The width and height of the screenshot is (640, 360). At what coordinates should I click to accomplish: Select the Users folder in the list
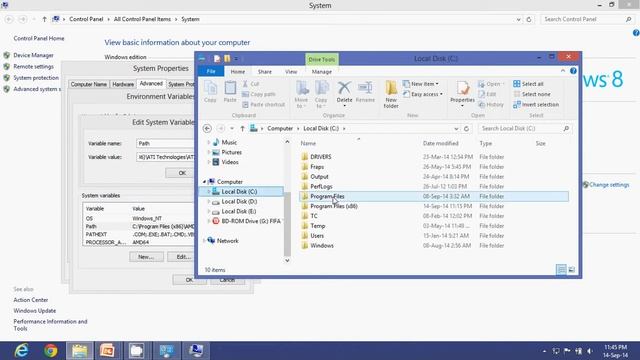(317, 236)
